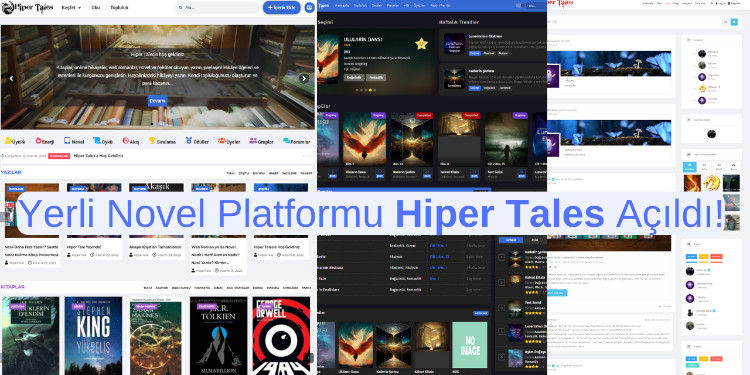Open the Üyeler icon shortcut
This screenshot has width=750, height=375.
(229, 141)
